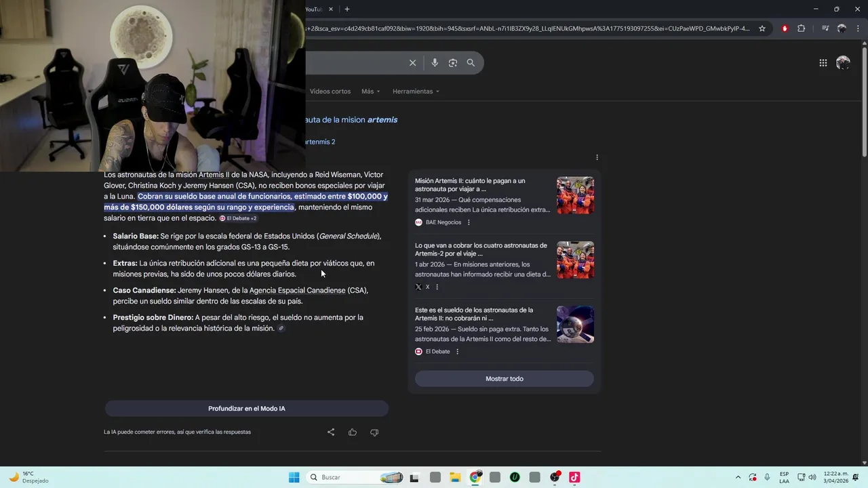Open Este es el sueldo de astronautas article

474,314
